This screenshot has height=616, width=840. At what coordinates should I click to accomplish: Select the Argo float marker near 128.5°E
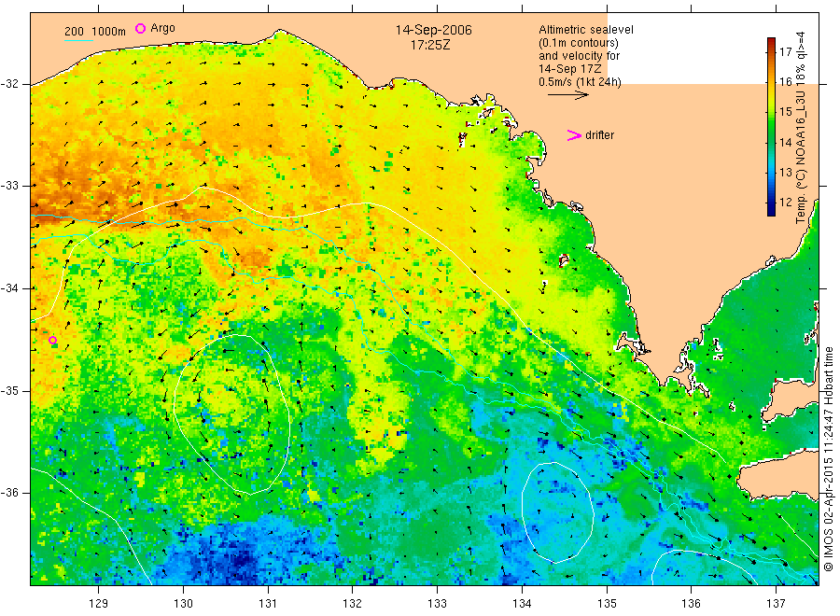coord(52,340)
